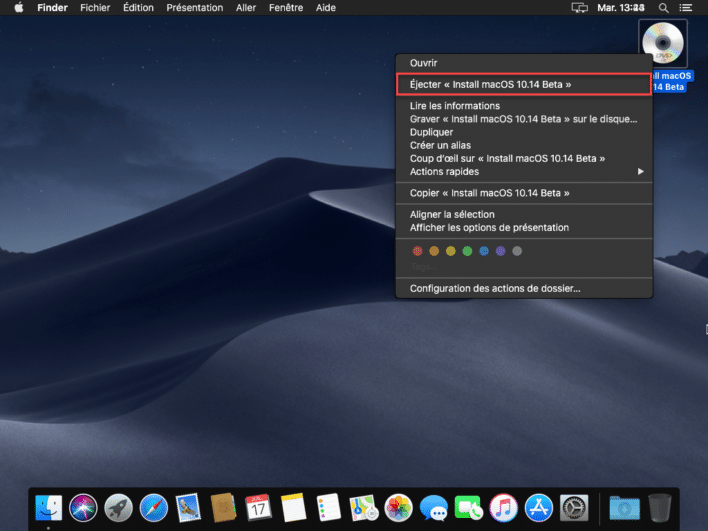Open the Aide menu
This screenshot has width=708, height=531.
[x=326, y=8]
